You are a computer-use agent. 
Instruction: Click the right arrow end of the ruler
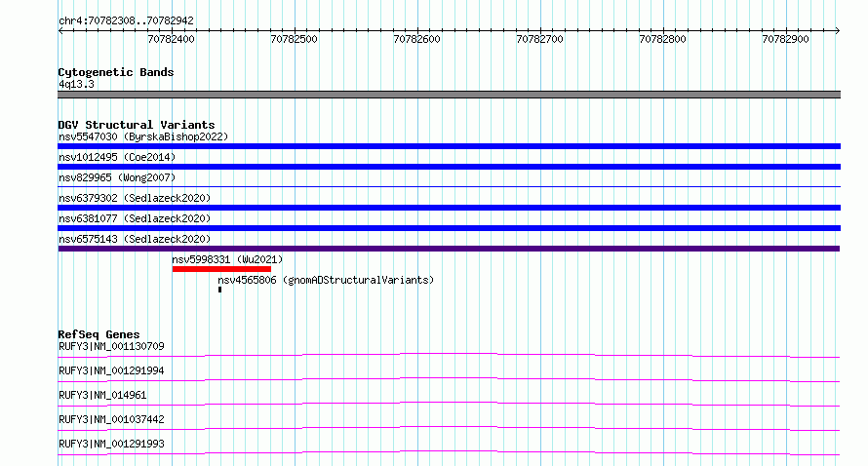[838, 31]
